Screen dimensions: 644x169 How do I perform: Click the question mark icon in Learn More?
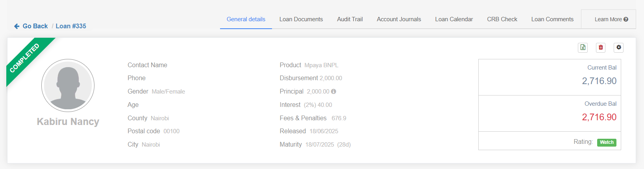(626, 19)
